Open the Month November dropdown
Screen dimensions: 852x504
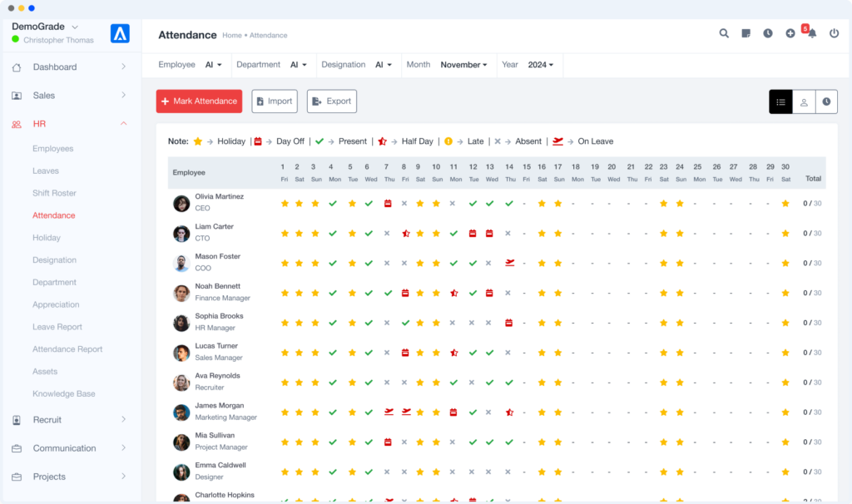coord(463,65)
